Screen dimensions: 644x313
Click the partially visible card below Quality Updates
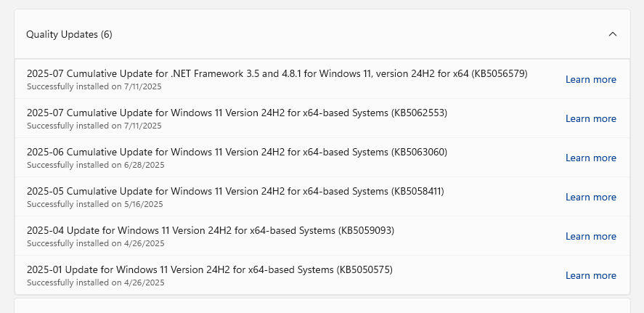322,306
